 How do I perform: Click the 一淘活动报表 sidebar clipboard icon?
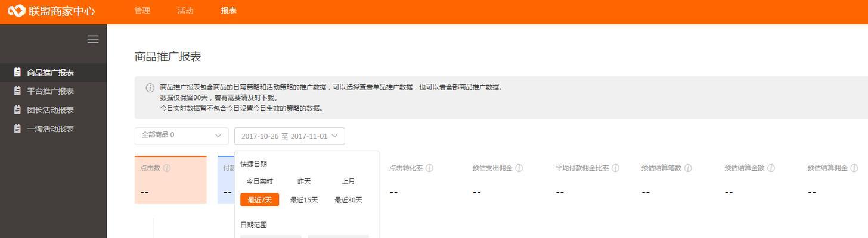(x=17, y=129)
